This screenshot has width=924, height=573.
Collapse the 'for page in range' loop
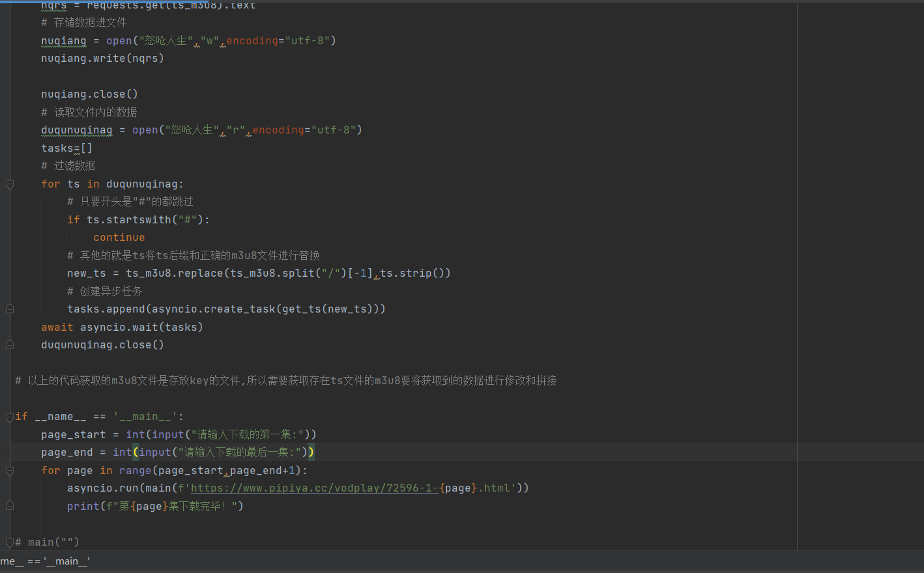tap(10, 471)
